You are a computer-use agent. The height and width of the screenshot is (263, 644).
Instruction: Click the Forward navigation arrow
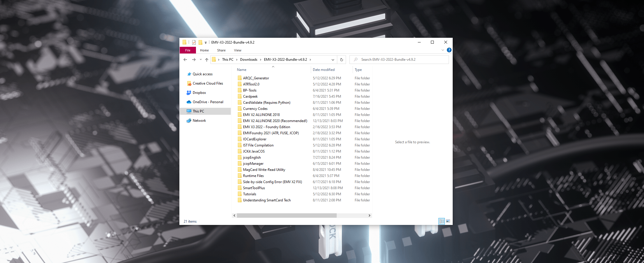pos(194,60)
